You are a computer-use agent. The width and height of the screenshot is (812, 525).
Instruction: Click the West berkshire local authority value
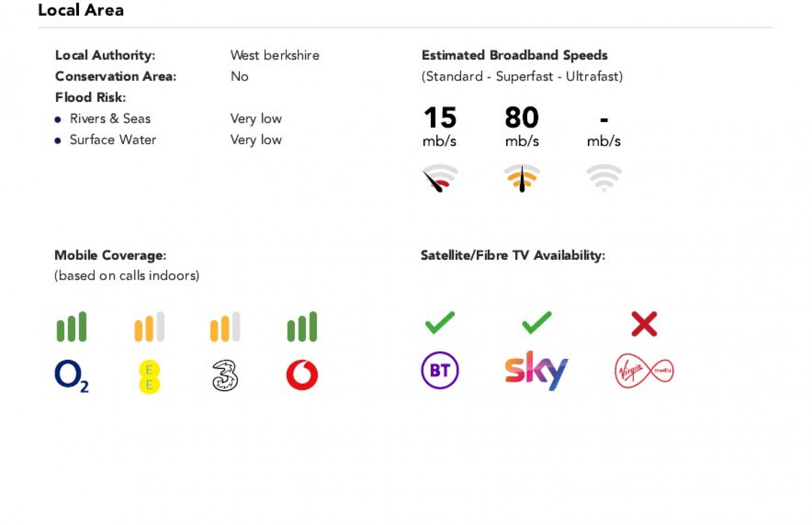(x=274, y=55)
